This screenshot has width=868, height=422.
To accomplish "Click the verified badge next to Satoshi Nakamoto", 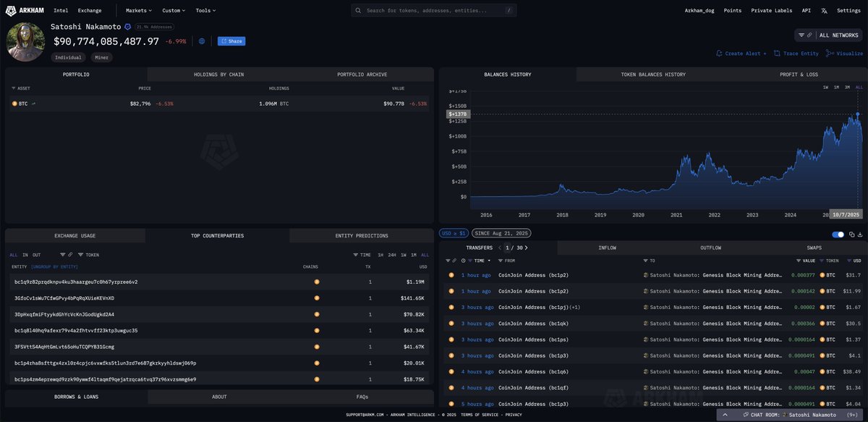I will (127, 27).
